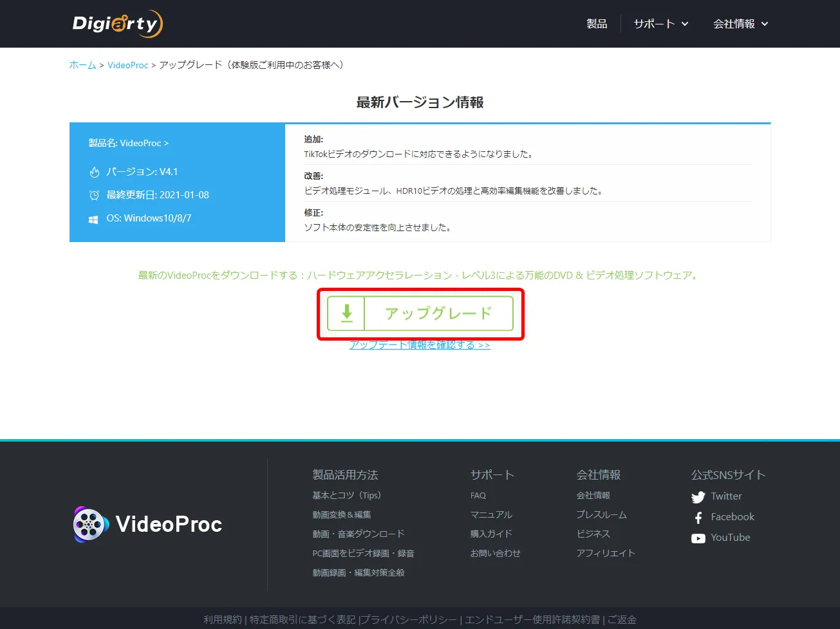Click the 最終更新日: 2021-01-08 text
Image resolution: width=840 pixels, height=629 pixels.
coord(158,195)
